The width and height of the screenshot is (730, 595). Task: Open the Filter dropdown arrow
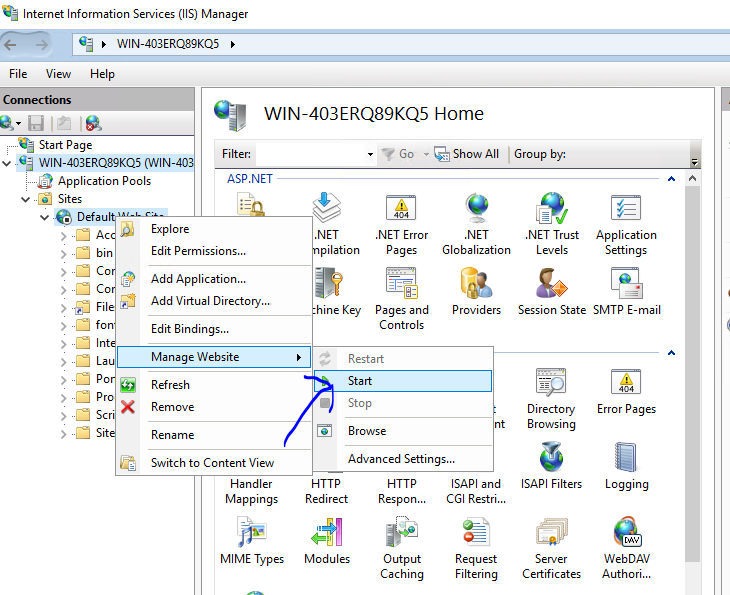pyautogui.click(x=370, y=154)
